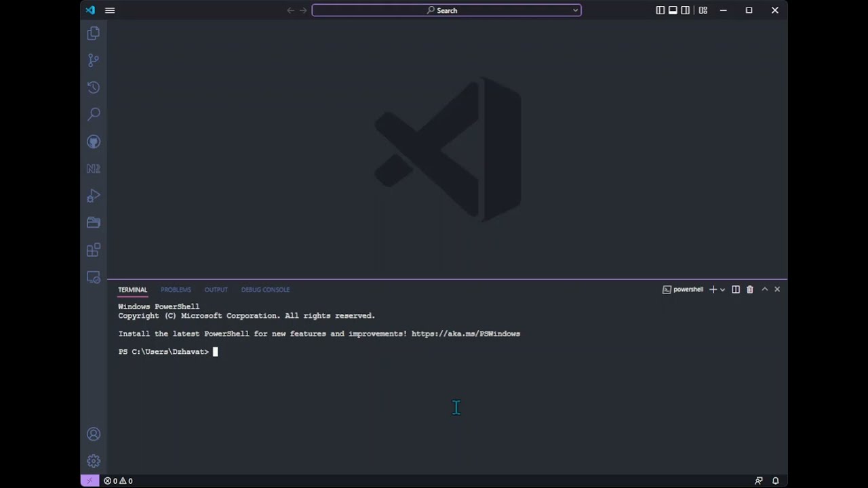Toggle the bottom panel layout
The width and height of the screenshot is (868, 488).
[673, 10]
